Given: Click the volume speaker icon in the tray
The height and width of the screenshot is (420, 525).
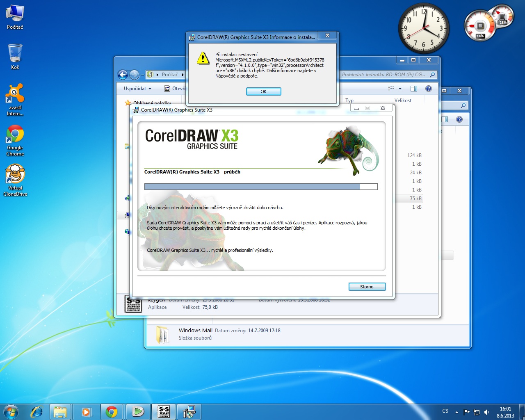Looking at the screenshot, I should point(487,412).
